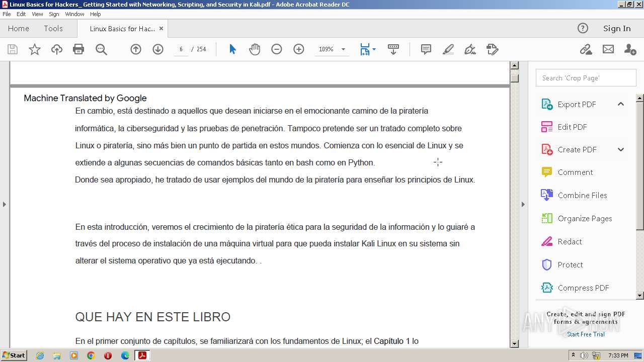Open the Help menu
This screenshot has width=644, height=362.
[96, 14]
